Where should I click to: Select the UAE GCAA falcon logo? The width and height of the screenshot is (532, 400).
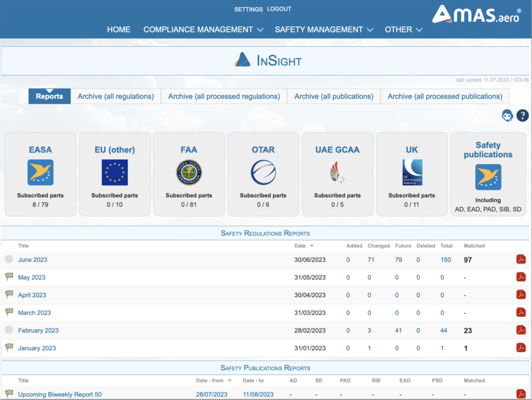[337, 172]
